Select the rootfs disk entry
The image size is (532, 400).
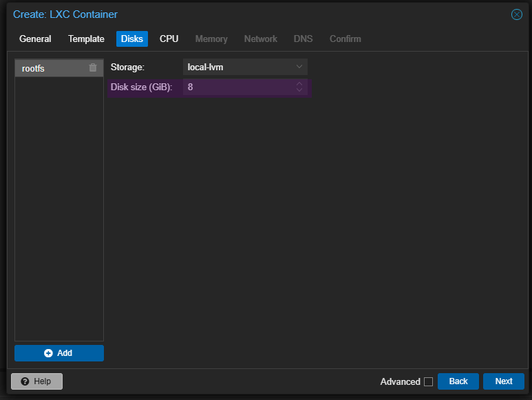pyautogui.click(x=59, y=68)
